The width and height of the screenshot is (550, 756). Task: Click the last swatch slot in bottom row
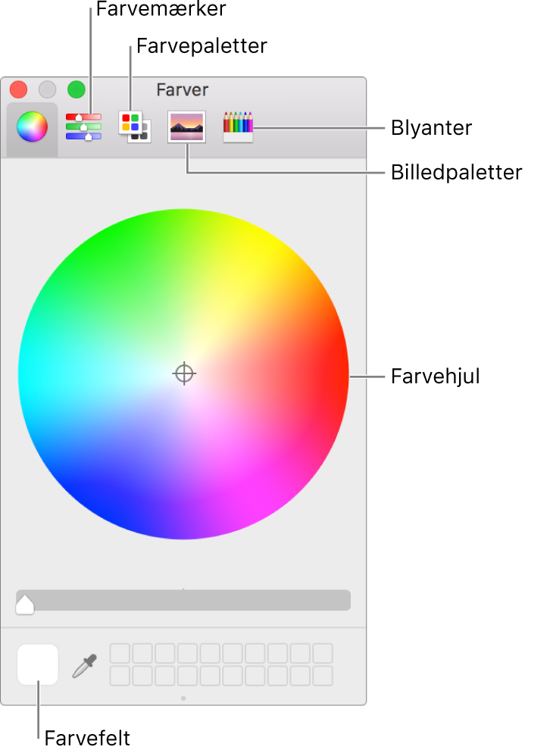[323, 676]
